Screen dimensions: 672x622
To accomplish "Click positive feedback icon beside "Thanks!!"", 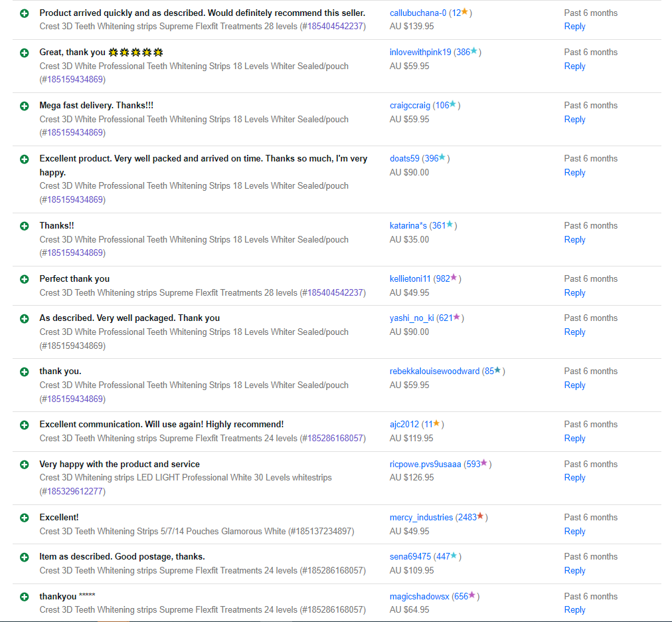I will click(25, 226).
